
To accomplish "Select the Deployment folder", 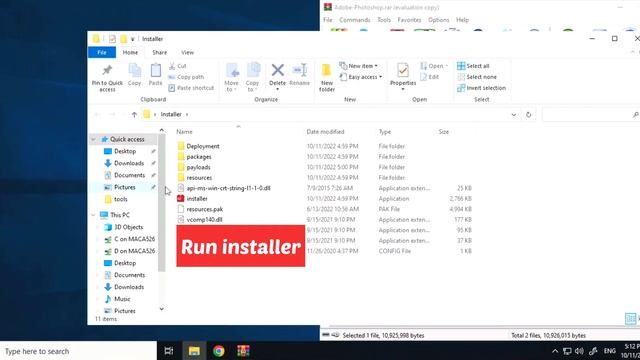I will point(203,146).
